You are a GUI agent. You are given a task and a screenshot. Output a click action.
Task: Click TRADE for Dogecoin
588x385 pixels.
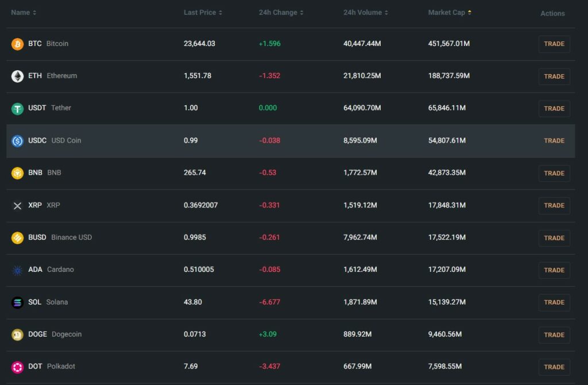[554, 334]
